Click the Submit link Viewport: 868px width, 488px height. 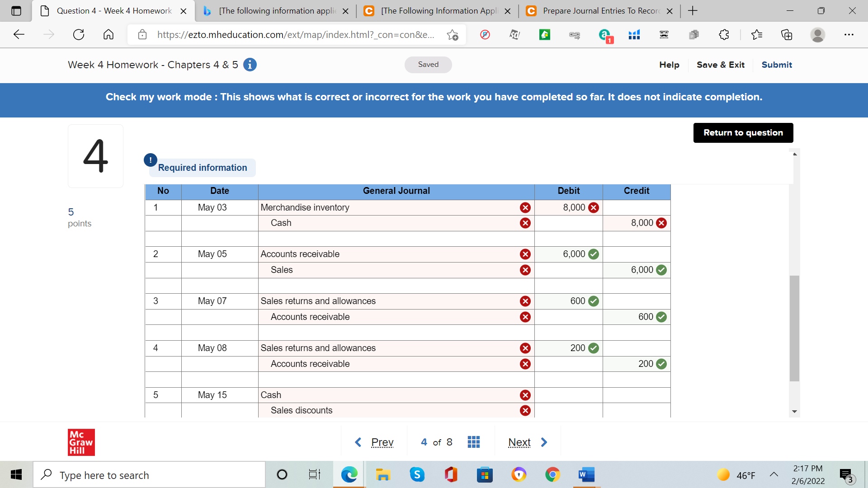[x=776, y=65]
